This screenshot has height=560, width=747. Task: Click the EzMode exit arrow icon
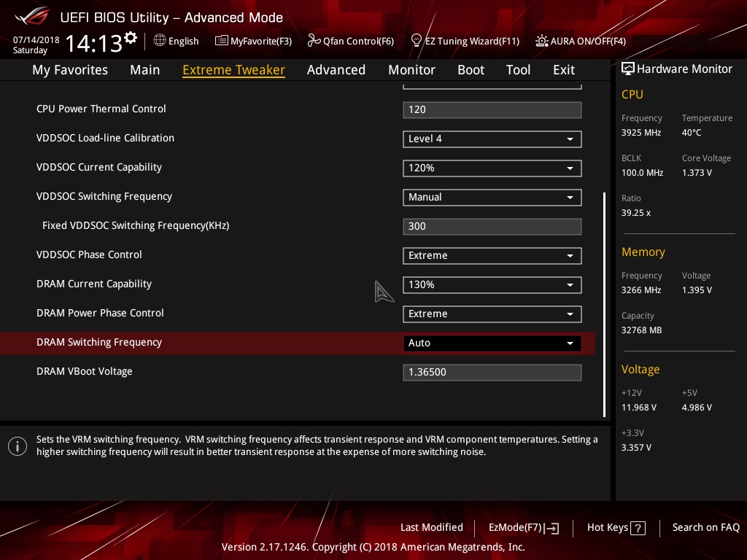tap(551, 528)
